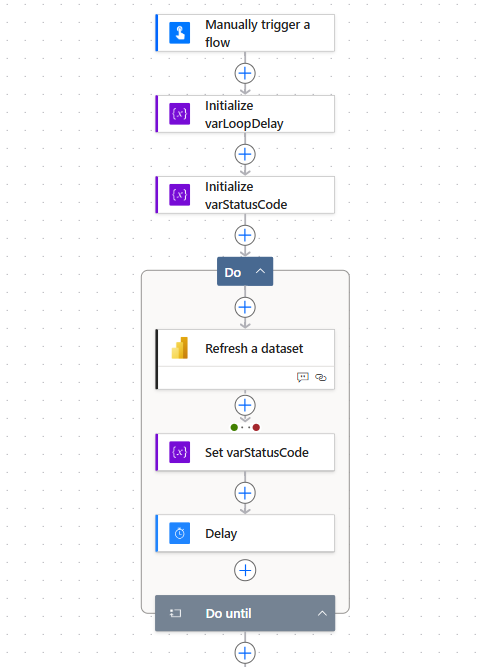Click the Do until label
Image resolution: width=488 pixels, height=667 pixels.
tap(228, 613)
